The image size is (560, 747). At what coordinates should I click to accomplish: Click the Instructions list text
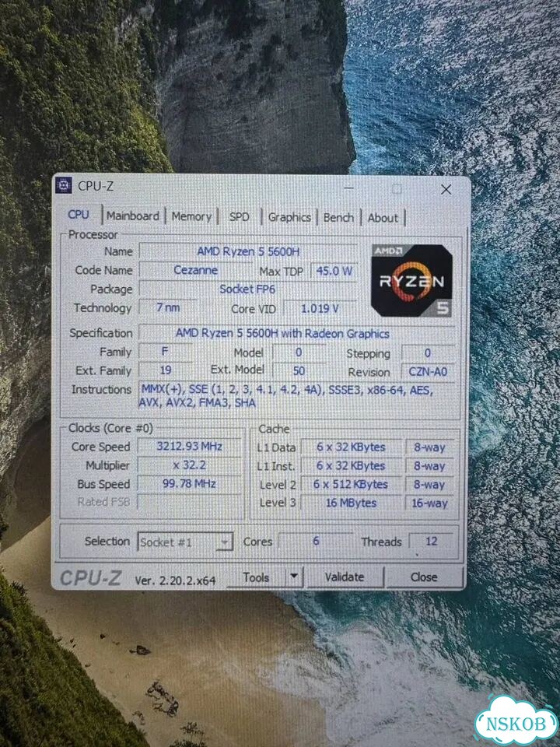(287, 396)
